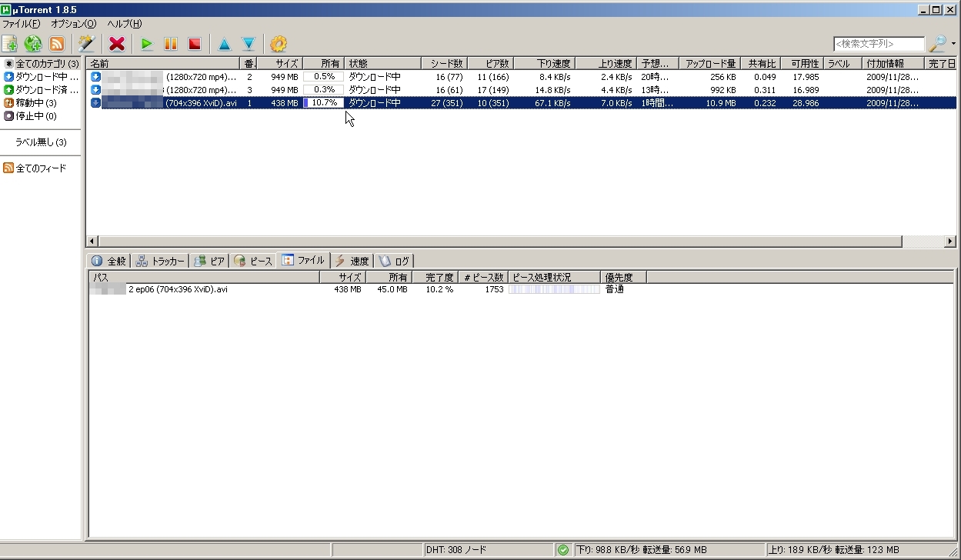Click the 0.3% progress bar cell
Viewport: 961px width, 560px height.
coord(323,90)
